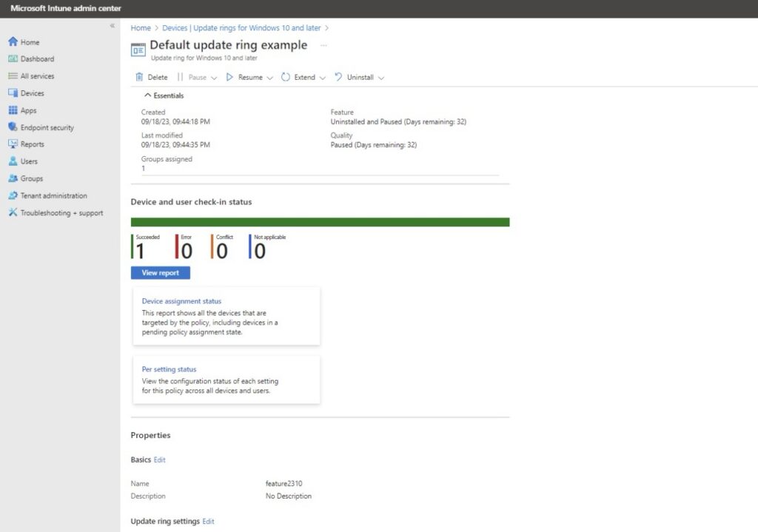Expand the Uninstall dropdown options

click(380, 78)
